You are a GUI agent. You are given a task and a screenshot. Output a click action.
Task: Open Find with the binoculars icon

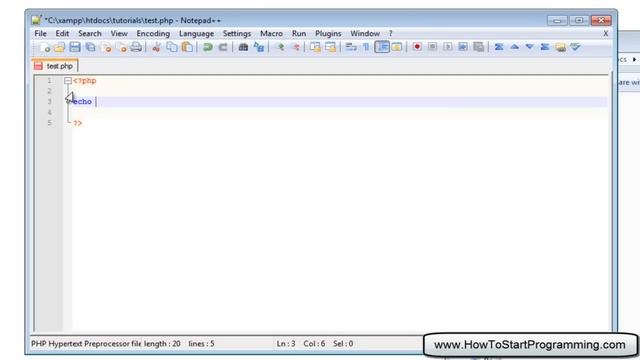pos(243,47)
